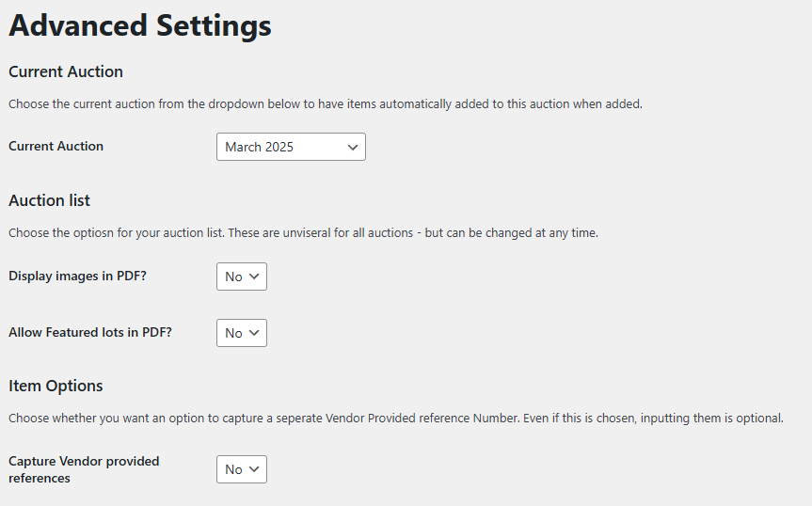This screenshot has height=506, width=812.
Task: Click the chevron in the Capture Vendor references select
Action: [x=254, y=469]
